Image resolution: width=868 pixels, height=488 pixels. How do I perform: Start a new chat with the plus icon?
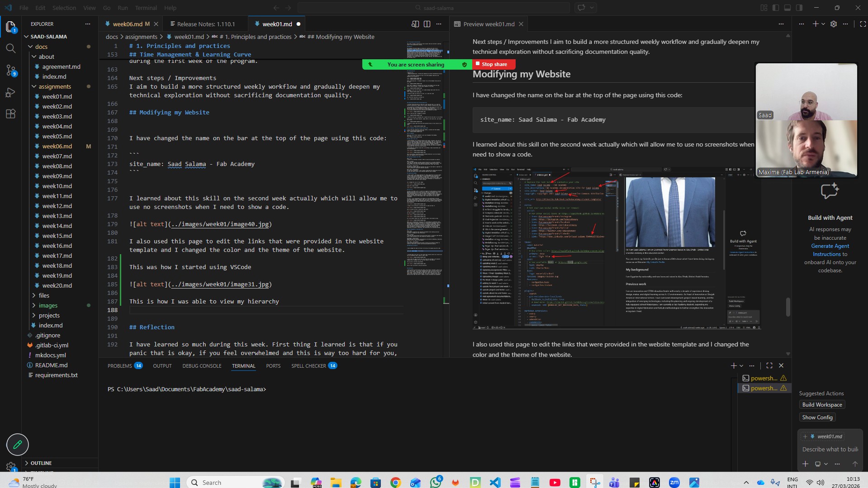pos(815,24)
